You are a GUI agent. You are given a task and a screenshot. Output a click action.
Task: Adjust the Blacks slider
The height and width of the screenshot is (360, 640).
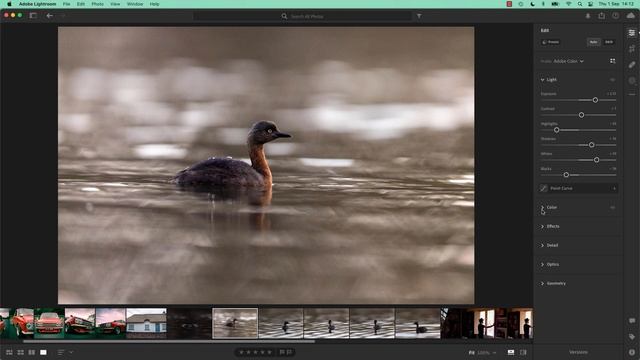566,175
